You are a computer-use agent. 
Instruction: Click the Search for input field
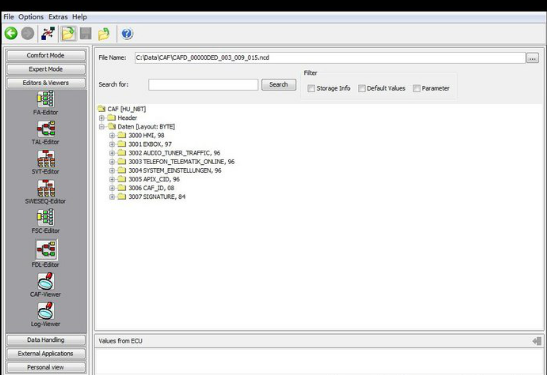pos(203,85)
